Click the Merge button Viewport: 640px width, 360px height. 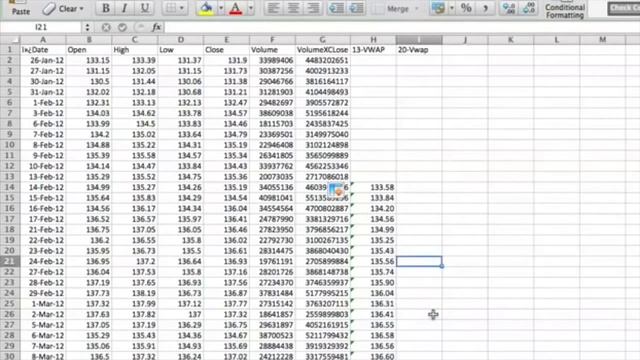(x=391, y=9)
